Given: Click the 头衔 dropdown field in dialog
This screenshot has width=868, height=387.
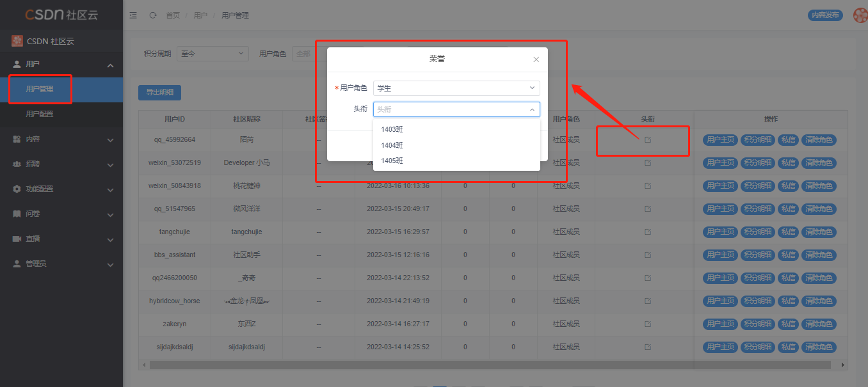Looking at the screenshot, I should click(456, 109).
